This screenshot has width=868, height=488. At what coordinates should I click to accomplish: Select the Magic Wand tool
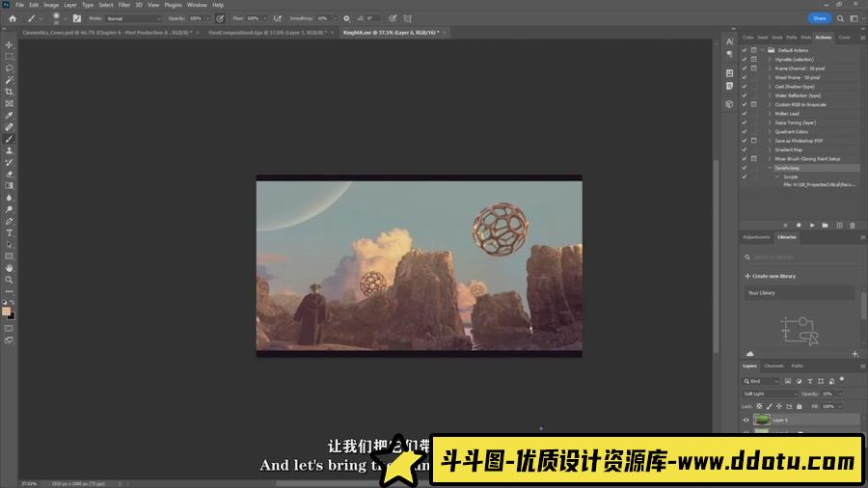pos(9,80)
